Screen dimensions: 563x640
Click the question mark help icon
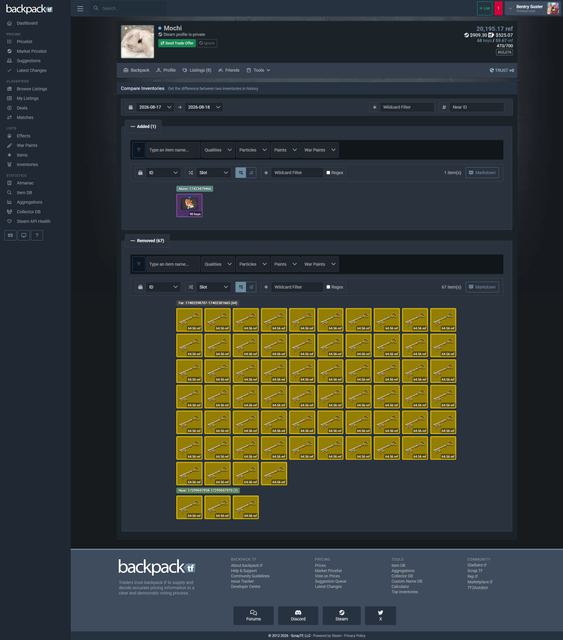[x=37, y=235]
